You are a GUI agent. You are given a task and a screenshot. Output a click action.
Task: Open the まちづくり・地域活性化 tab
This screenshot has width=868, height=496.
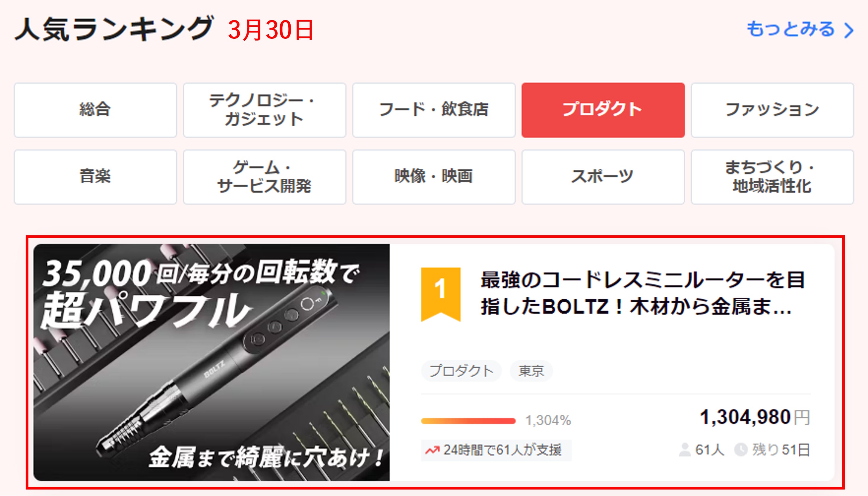(x=772, y=177)
